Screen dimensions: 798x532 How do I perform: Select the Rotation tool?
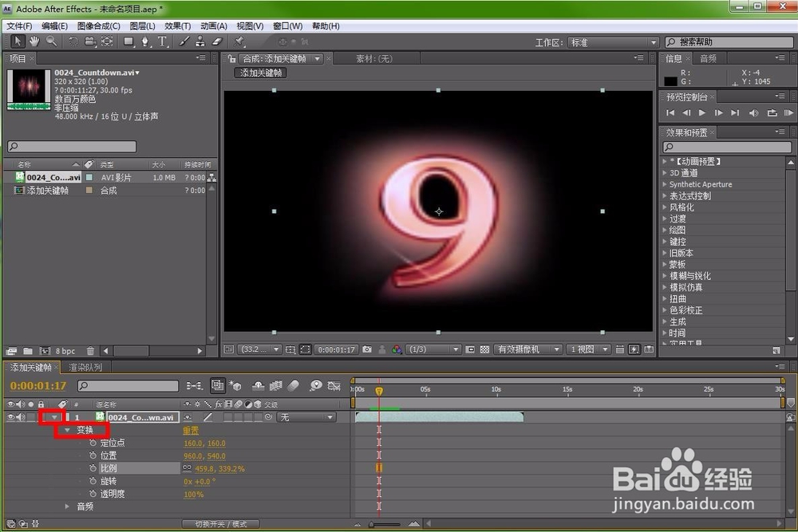click(73, 41)
